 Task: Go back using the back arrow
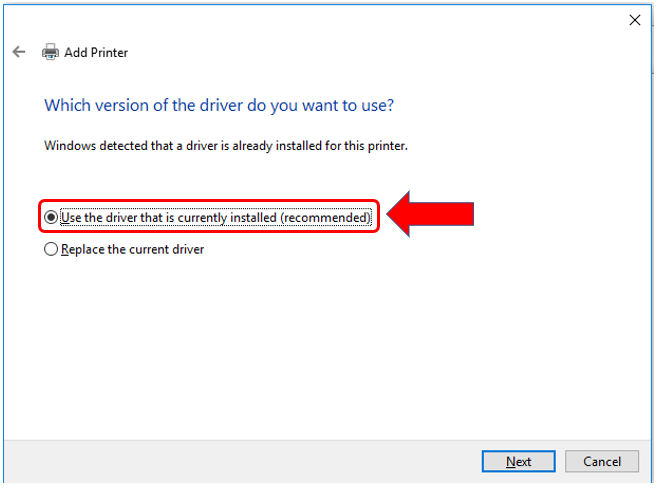[x=19, y=52]
